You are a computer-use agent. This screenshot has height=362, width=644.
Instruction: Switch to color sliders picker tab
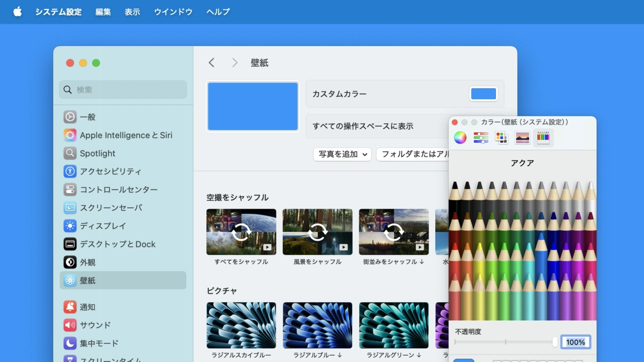(480, 138)
